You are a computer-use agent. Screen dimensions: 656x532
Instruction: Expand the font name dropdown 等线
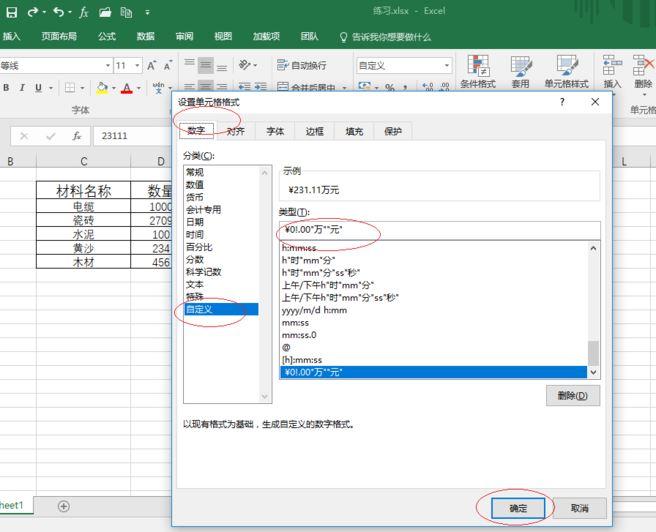108,66
